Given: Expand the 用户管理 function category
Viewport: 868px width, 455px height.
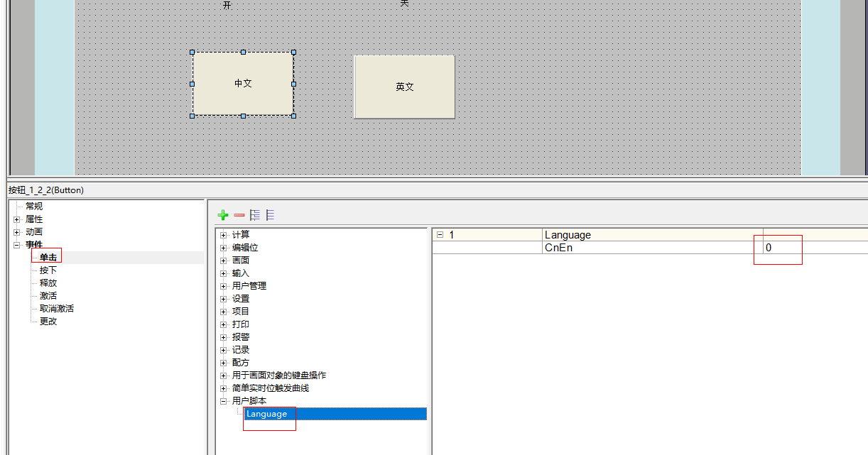Looking at the screenshot, I should [224, 286].
